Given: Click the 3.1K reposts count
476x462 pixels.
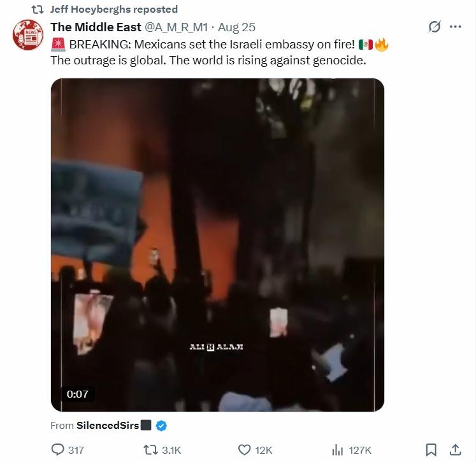Looking at the screenshot, I should (171, 450).
